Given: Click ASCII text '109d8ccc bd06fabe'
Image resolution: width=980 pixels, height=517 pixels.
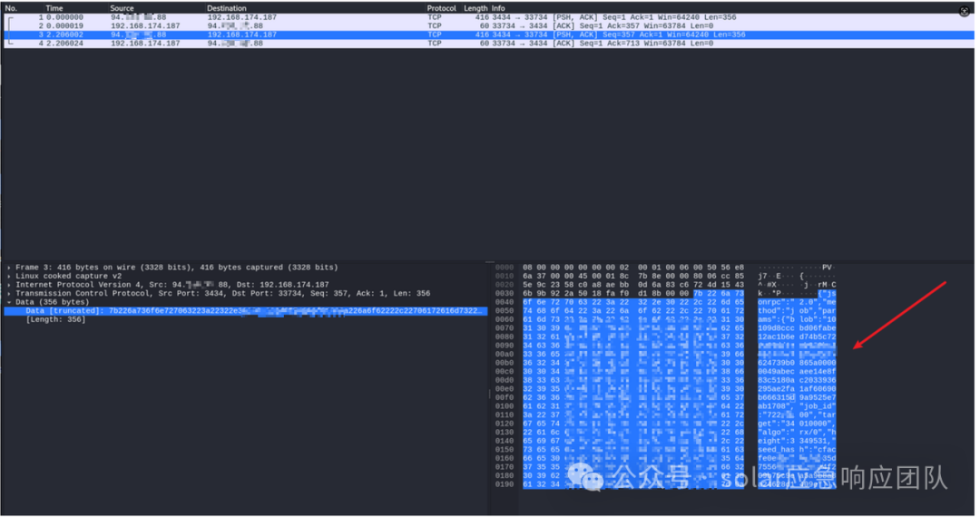Looking at the screenshot, I should pyautogui.click(x=797, y=328).
